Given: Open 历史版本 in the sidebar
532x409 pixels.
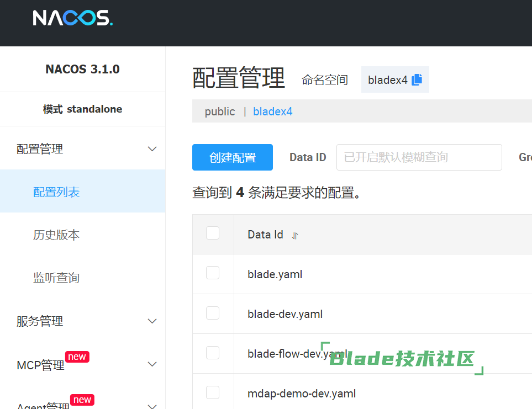Looking at the screenshot, I should [x=56, y=235].
